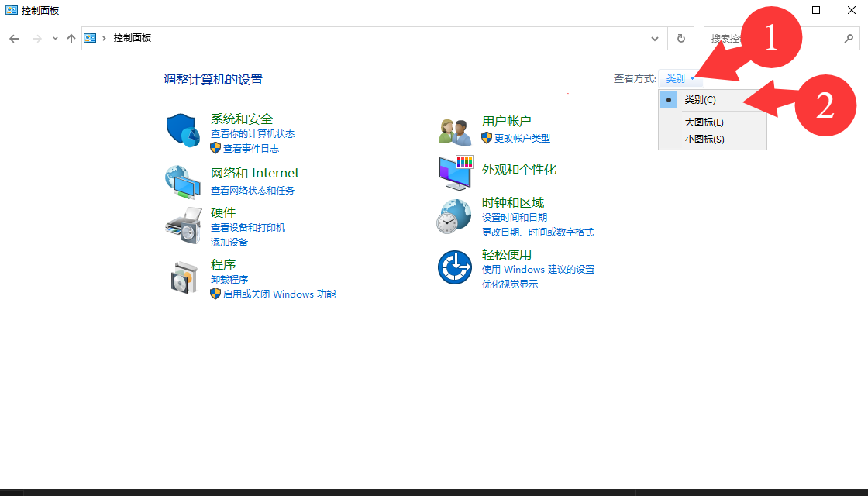
Task: Select the 类别(C) view option
Action: [700, 100]
